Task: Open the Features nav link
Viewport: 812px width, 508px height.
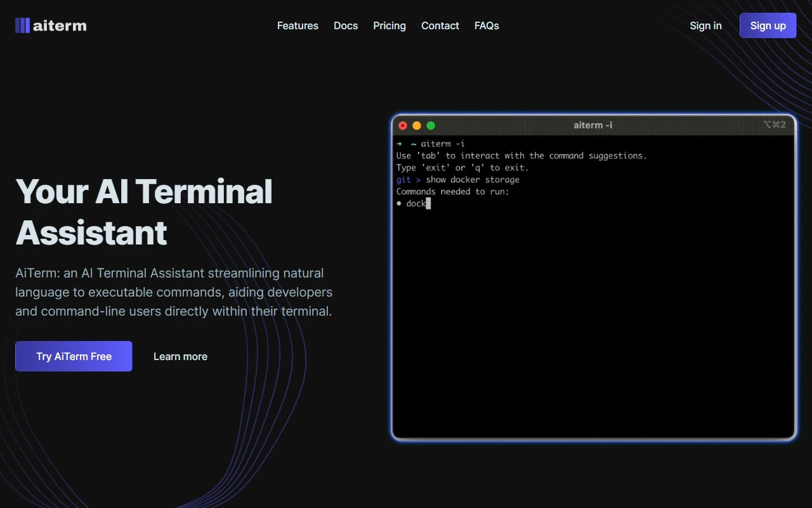Action: 298,25
